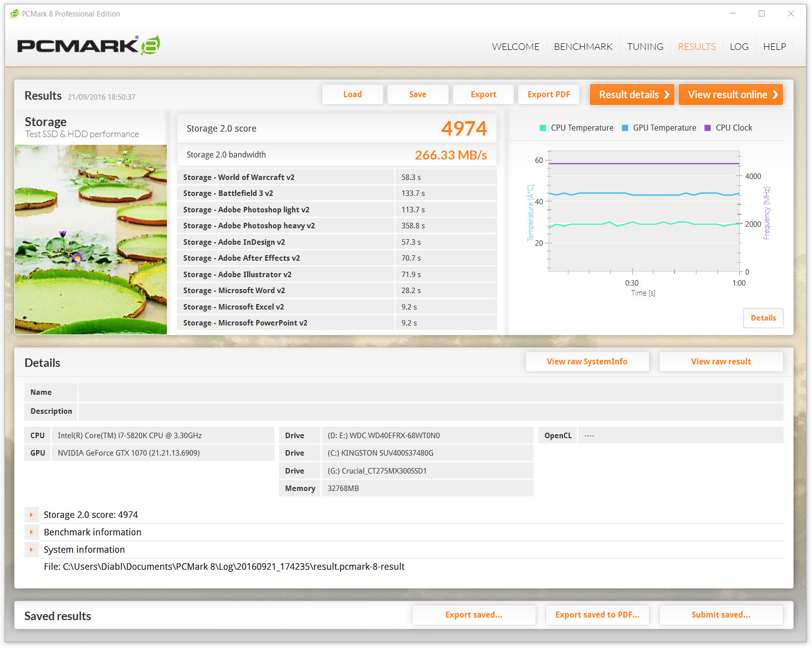Click View raw SystemInfo
The height and width of the screenshot is (648, 812).
pos(587,361)
